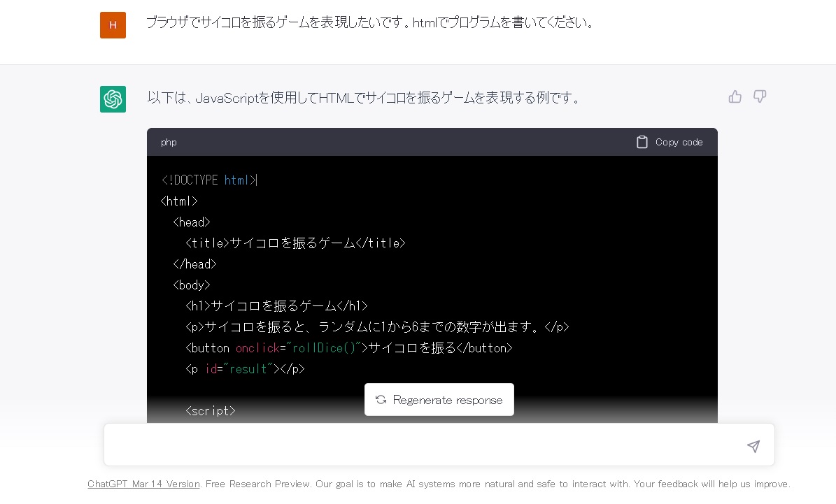Click the opening <head> tag line

click(x=192, y=222)
